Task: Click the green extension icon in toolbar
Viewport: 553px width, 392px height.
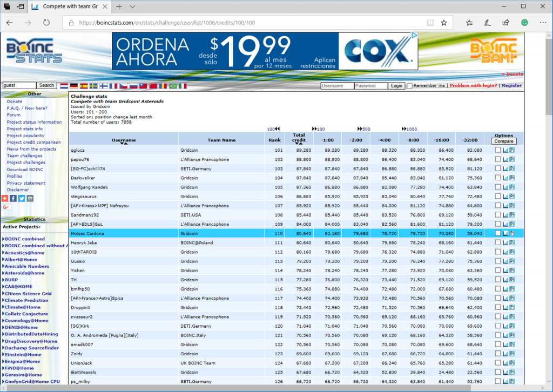Action: click(524, 23)
